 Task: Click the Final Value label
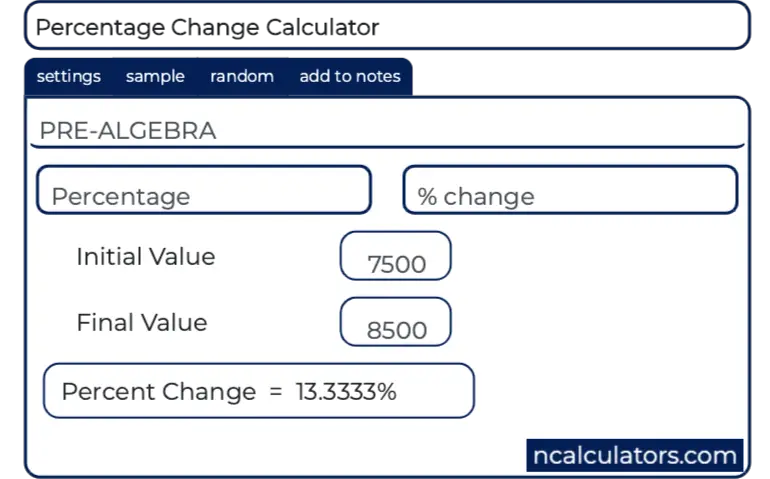click(x=142, y=323)
